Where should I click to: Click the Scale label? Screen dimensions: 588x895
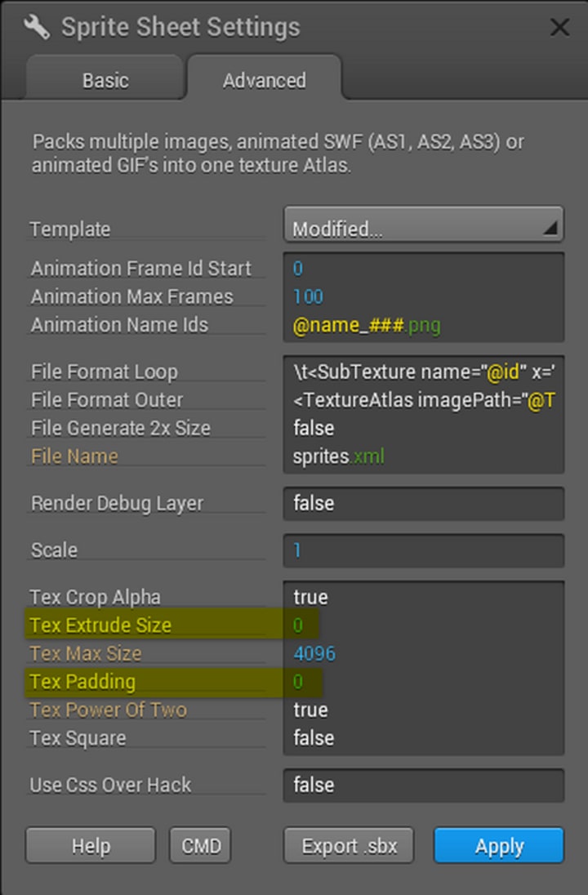[54, 550]
